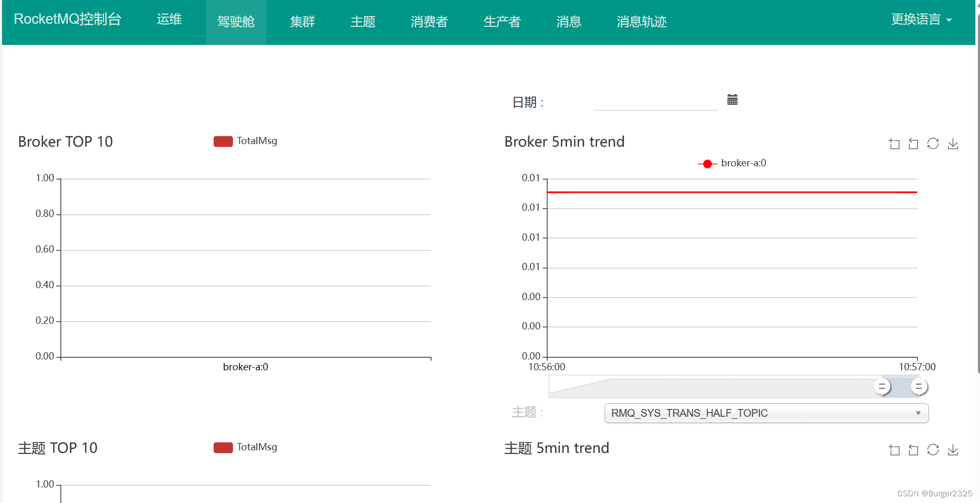The width and height of the screenshot is (980, 503).
Task: Open the 消费者 consumer tab
Action: (x=430, y=22)
